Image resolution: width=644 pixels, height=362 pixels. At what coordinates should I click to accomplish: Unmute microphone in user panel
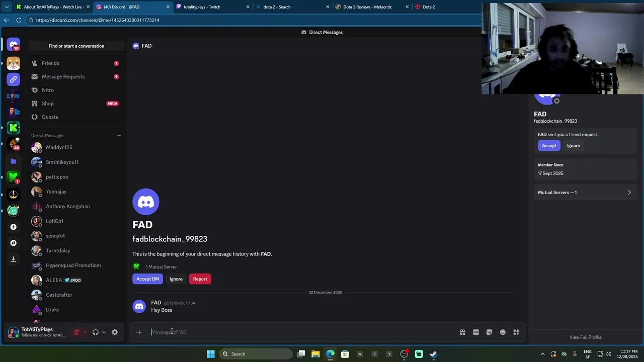coord(76,332)
